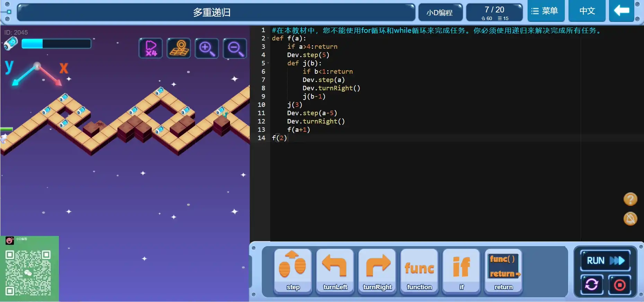Run the code with RUN button

pos(605,260)
